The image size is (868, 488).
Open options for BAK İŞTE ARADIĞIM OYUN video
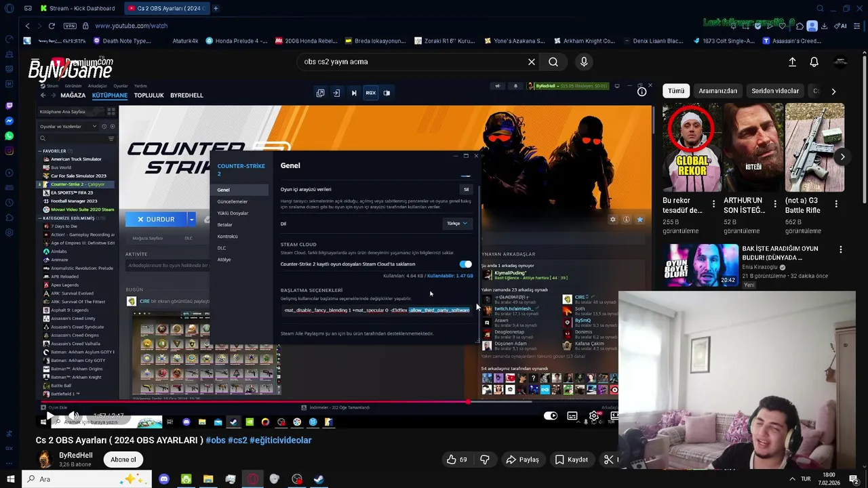point(841,249)
